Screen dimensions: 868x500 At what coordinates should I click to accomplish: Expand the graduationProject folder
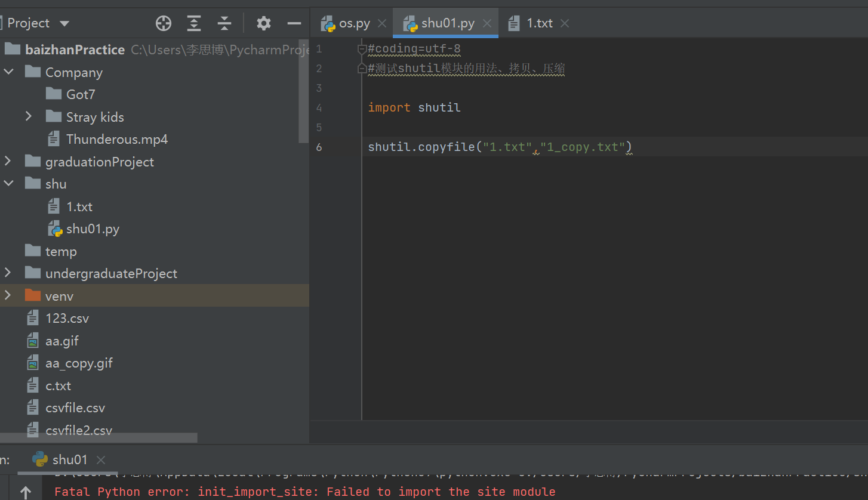(x=8, y=161)
